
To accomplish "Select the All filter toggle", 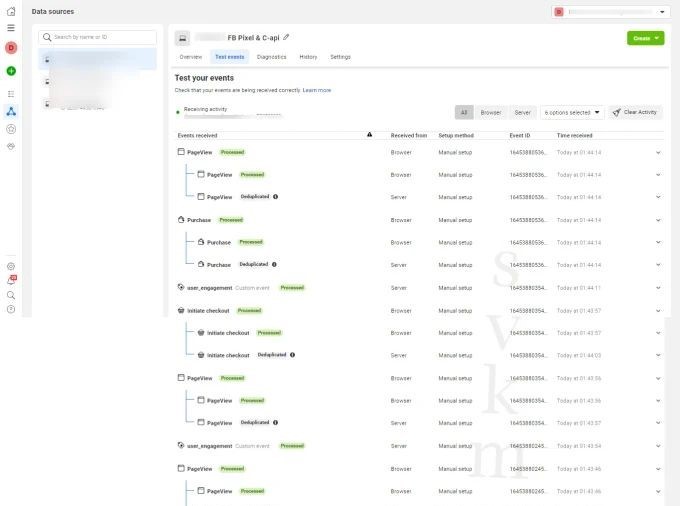I will 464,113.
